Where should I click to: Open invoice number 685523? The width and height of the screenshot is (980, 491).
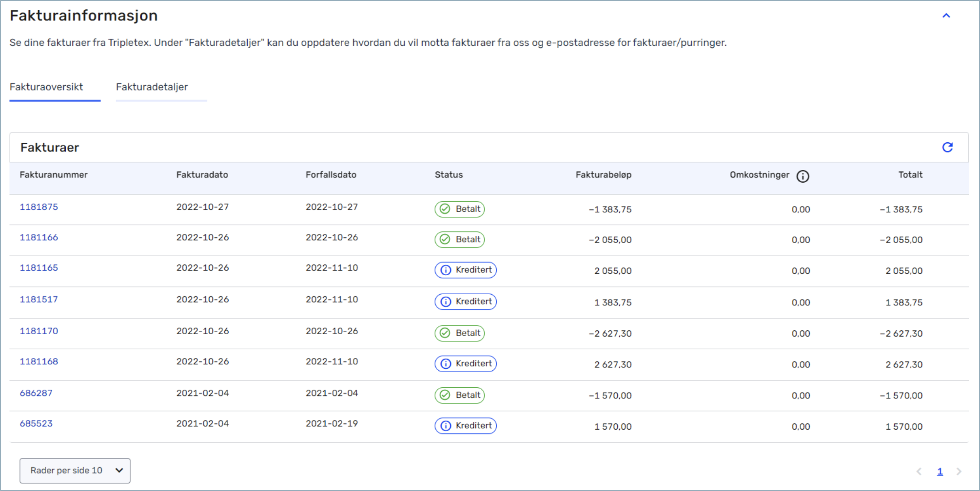click(x=36, y=424)
